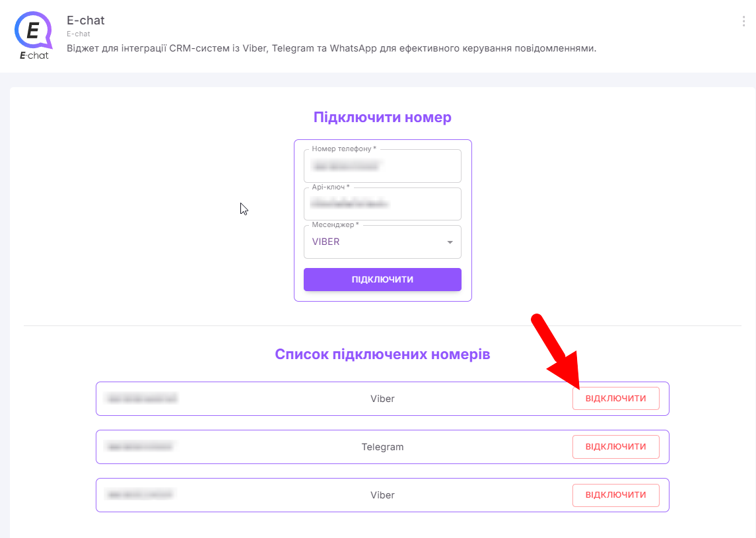
Task: Select the third connected number row
Action: [x=382, y=495]
